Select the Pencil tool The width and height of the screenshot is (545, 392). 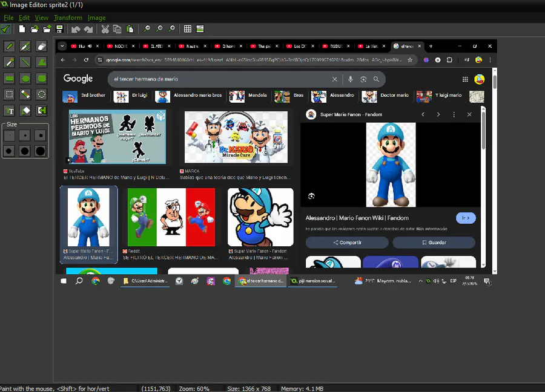coord(9,46)
